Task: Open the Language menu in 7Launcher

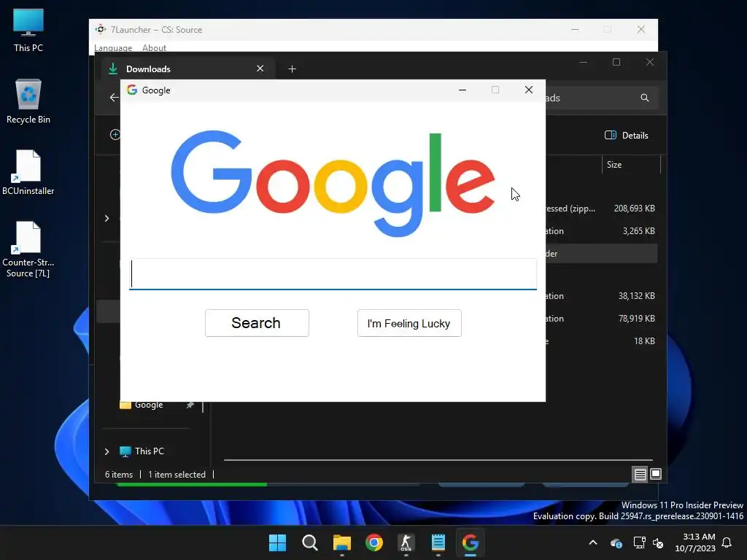Action: 113,47
